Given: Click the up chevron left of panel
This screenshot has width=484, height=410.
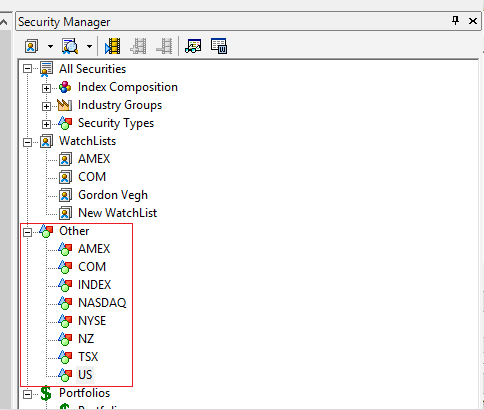Looking at the screenshot, I should click(x=4, y=22).
